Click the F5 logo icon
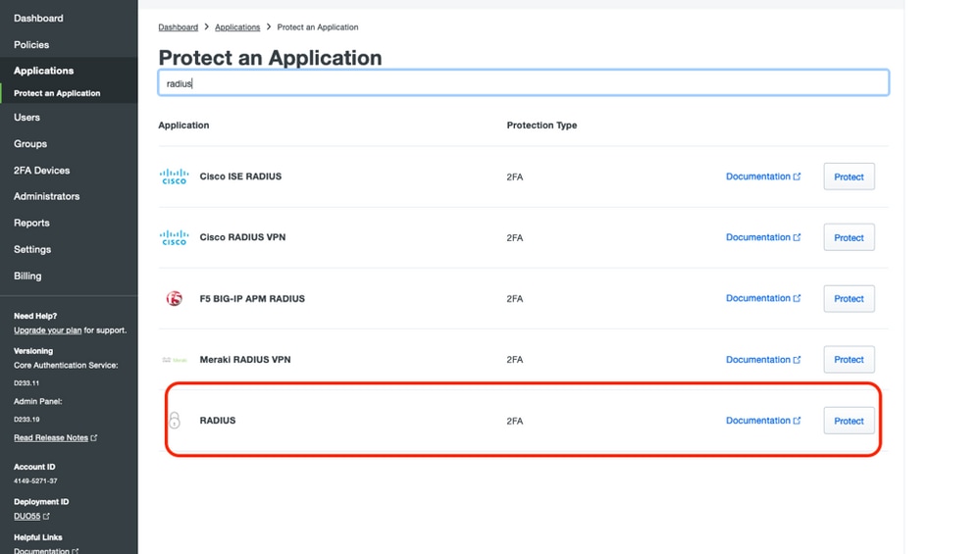Screen dimensions: 980x554 (175, 298)
